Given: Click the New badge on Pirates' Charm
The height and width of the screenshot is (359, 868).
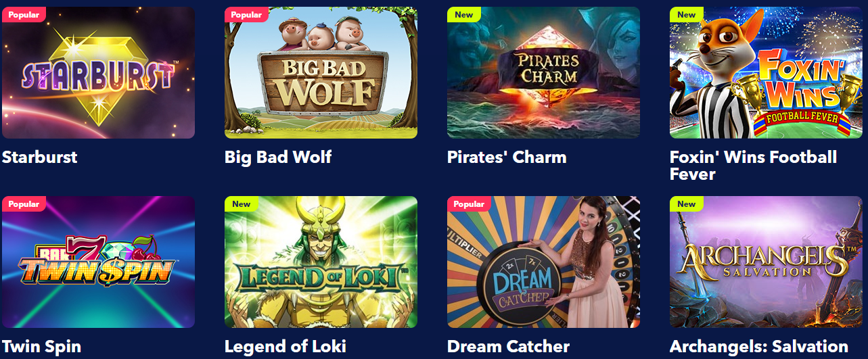Looking at the screenshot, I should (464, 15).
